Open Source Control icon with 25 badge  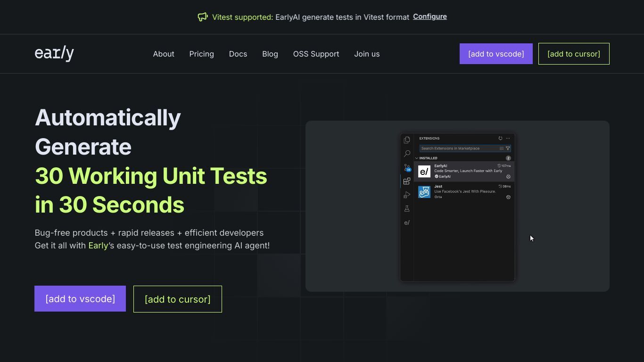click(x=407, y=168)
